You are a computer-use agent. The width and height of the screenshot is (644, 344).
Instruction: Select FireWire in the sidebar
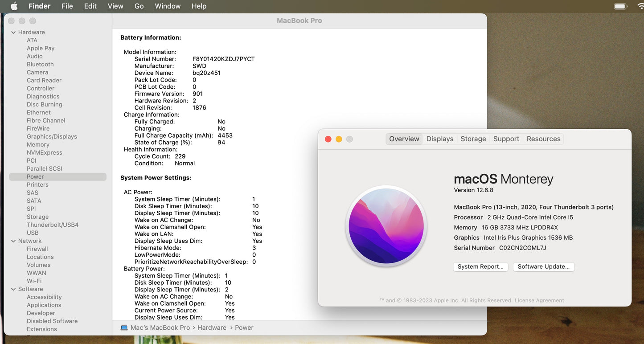pyautogui.click(x=38, y=128)
